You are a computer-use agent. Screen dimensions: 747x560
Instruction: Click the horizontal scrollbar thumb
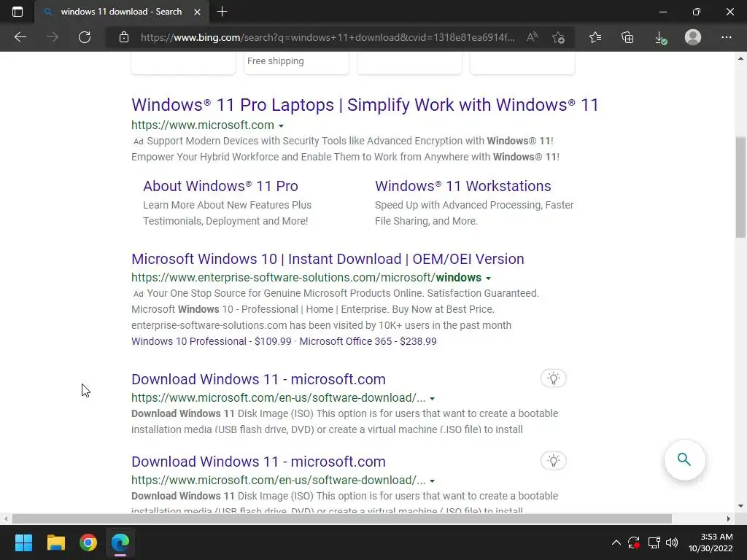(341, 518)
